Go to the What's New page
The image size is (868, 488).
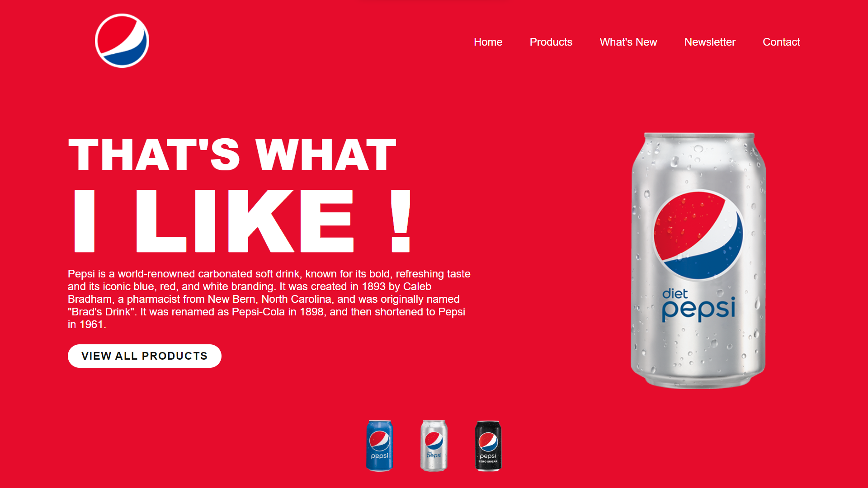pos(628,42)
